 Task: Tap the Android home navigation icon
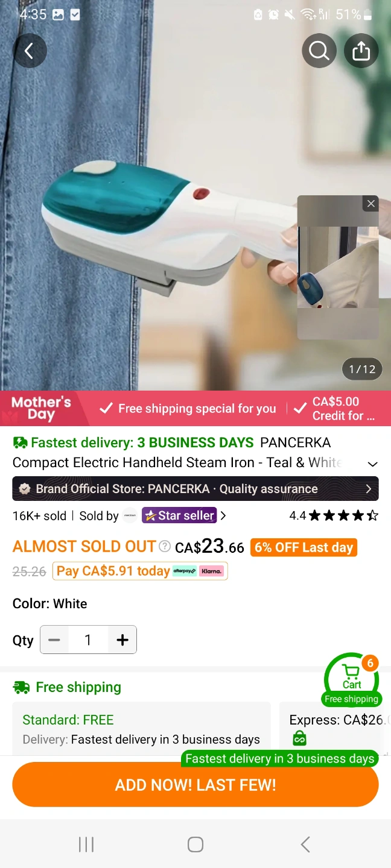pos(195,844)
